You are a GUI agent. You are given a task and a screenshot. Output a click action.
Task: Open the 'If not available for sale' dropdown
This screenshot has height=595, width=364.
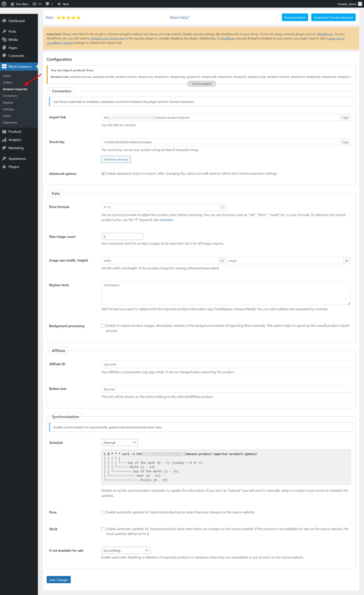[x=126, y=550]
